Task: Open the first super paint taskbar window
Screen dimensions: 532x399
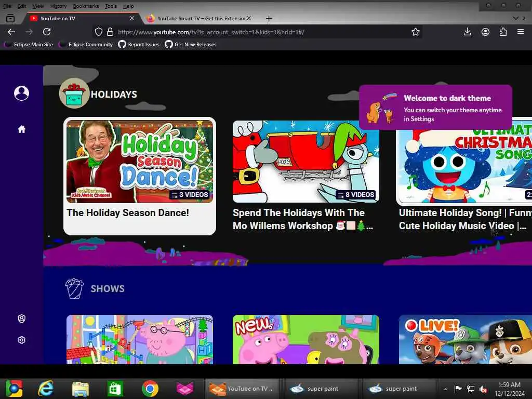Action: pos(320,389)
